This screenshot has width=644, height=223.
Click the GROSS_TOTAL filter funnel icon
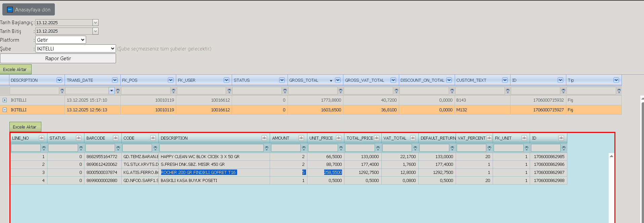point(341,91)
